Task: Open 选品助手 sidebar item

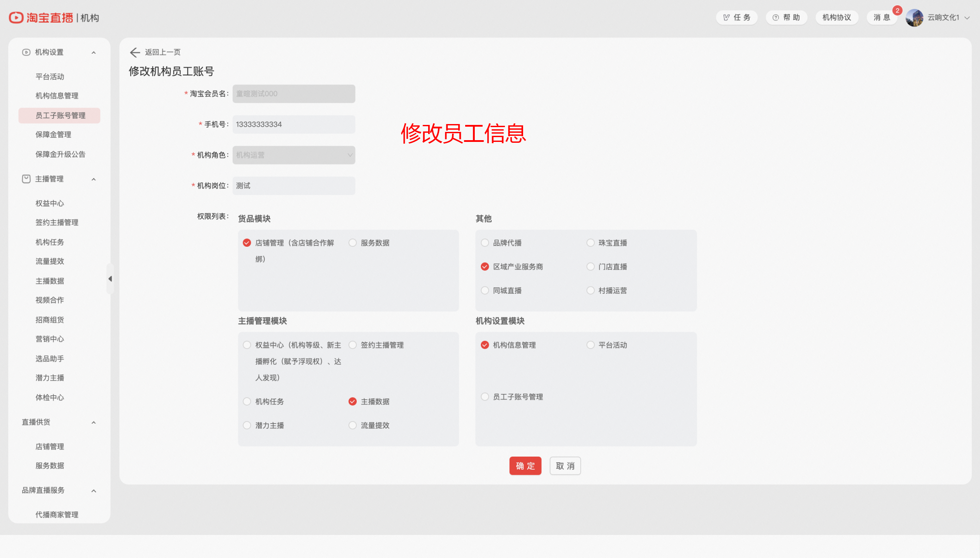Action: click(x=50, y=359)
